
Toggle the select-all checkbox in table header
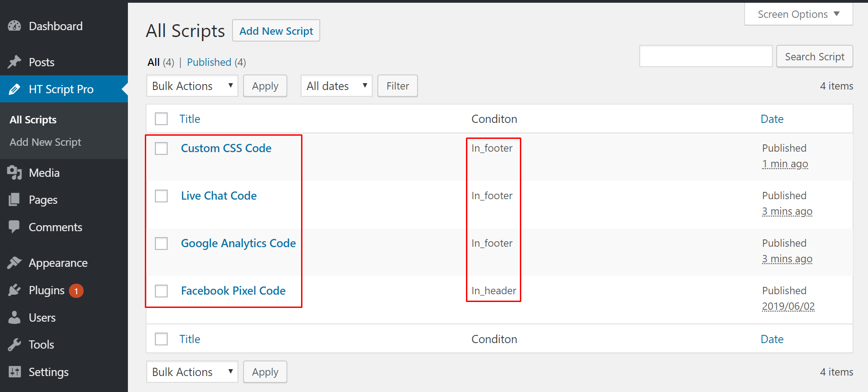pyautogui.click(x=161, y=119)
